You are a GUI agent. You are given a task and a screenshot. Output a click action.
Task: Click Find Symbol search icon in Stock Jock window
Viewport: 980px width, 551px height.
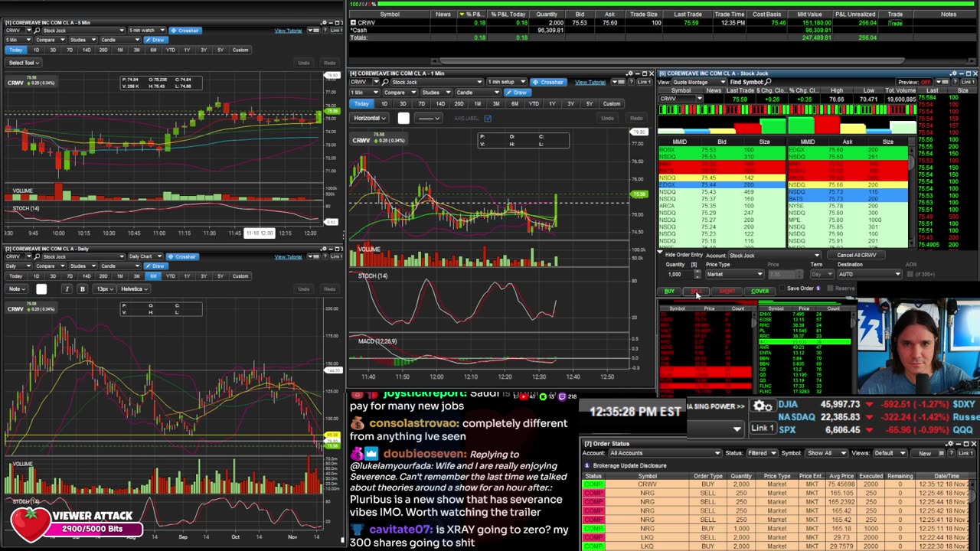tap(767, 82)
